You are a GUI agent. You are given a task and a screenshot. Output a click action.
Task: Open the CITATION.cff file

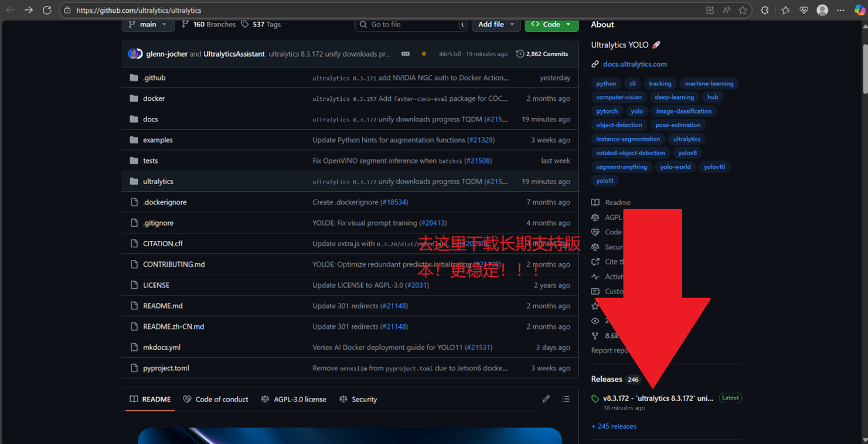click(x=163, y=244)
